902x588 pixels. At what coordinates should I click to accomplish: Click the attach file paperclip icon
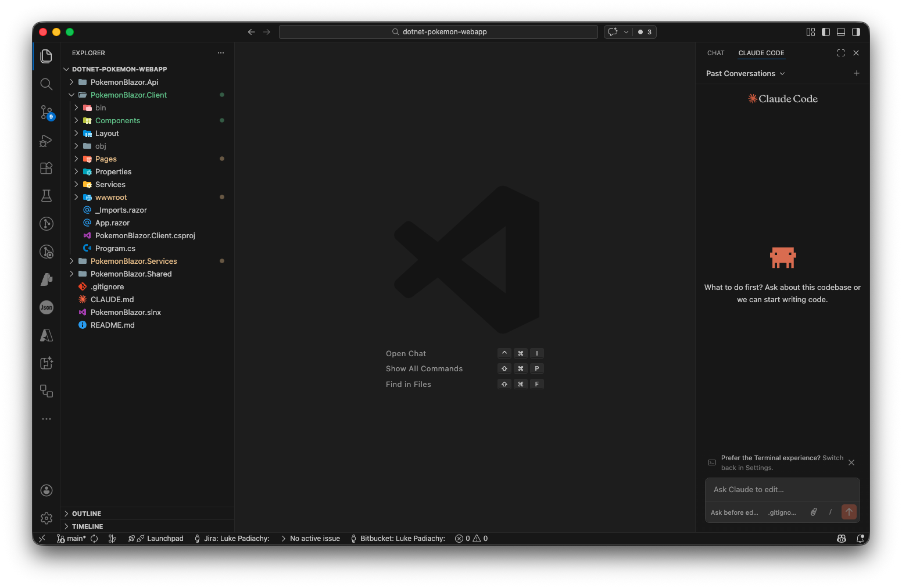click(814, 512)
